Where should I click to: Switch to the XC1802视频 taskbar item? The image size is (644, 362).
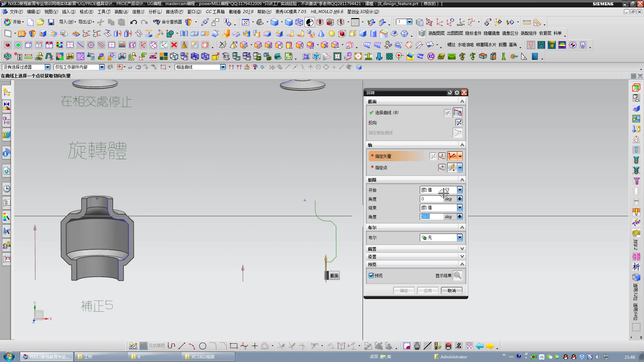[208, 357]
